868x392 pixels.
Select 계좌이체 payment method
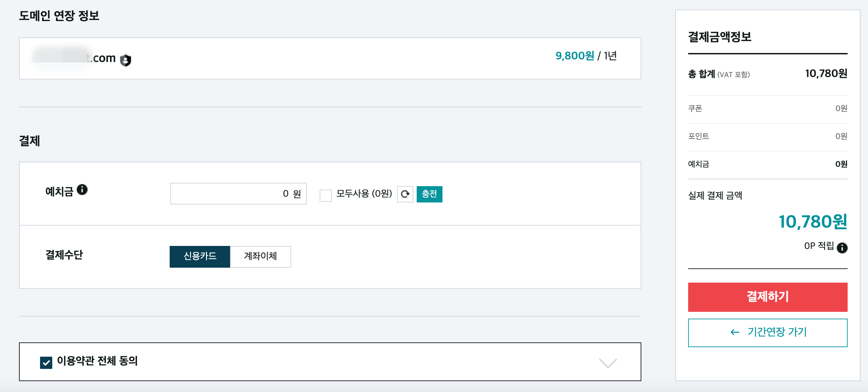[261, 256]
